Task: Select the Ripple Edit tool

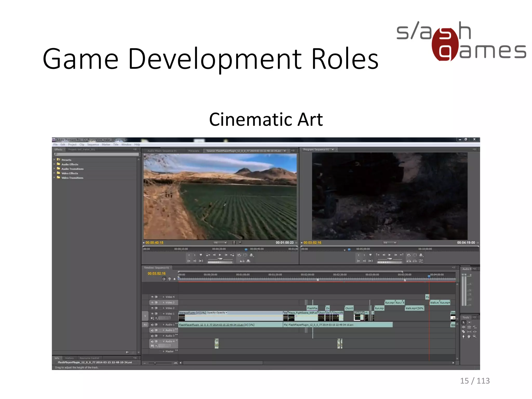Action: point(464,327)
